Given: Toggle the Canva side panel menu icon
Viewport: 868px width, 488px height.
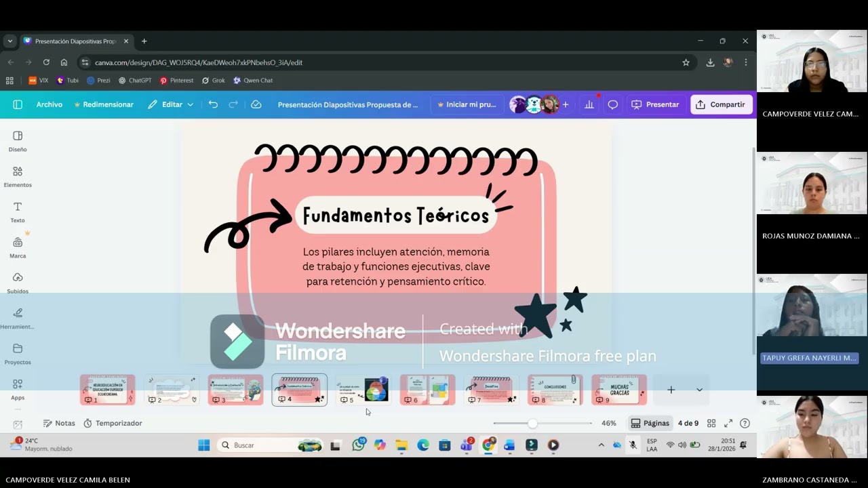Looking at the screenshot, I should tap(18, 104).
